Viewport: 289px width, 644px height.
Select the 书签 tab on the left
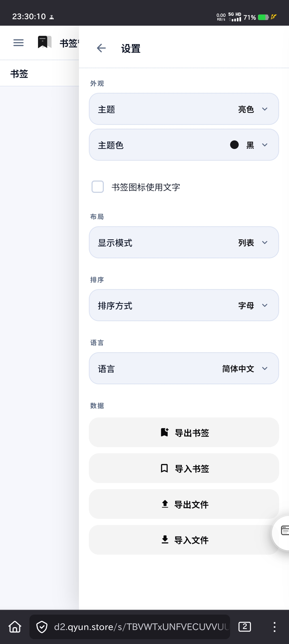click(x=19, y=74)
